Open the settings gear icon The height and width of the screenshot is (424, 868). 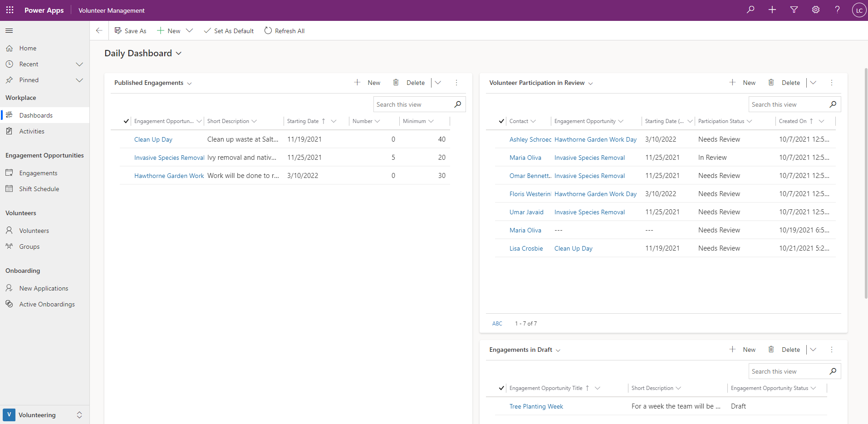[x=816, y=10]
